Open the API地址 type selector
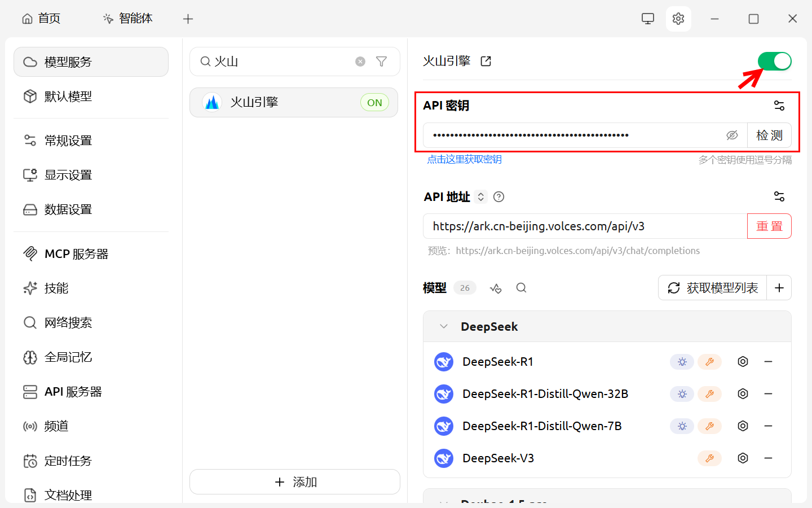This screenshot has height=508, width=812. point(481,197)
